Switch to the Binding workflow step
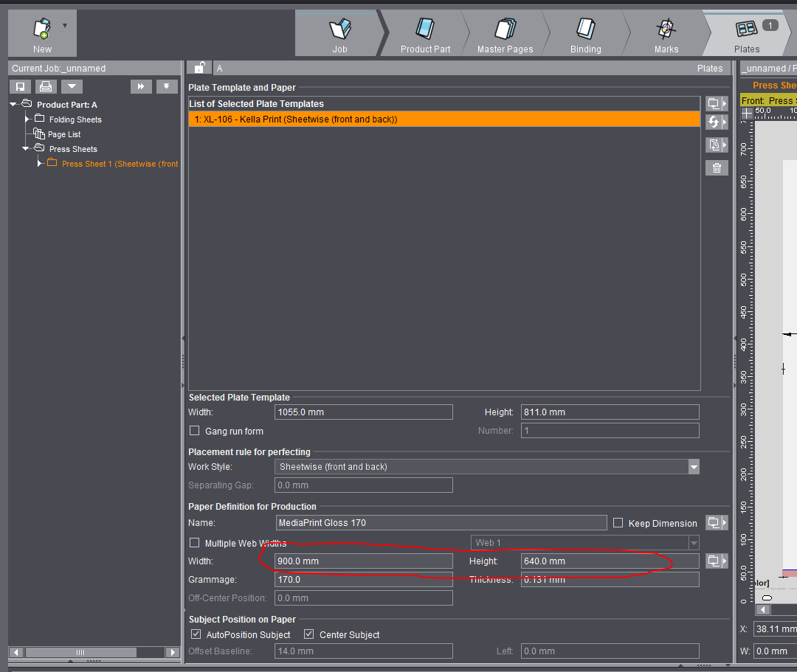 point(585,35)
